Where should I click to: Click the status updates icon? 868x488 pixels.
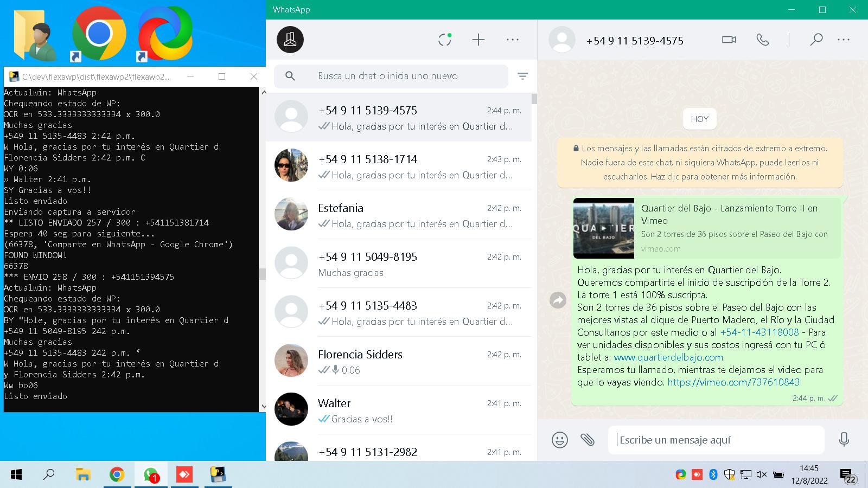(x=445, y=40)
